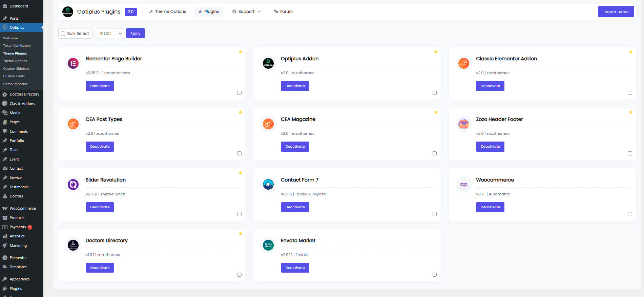Click the Elementor Page Builder plugin icon
Viewport: 644px width, 297px height.
[73, 63]
